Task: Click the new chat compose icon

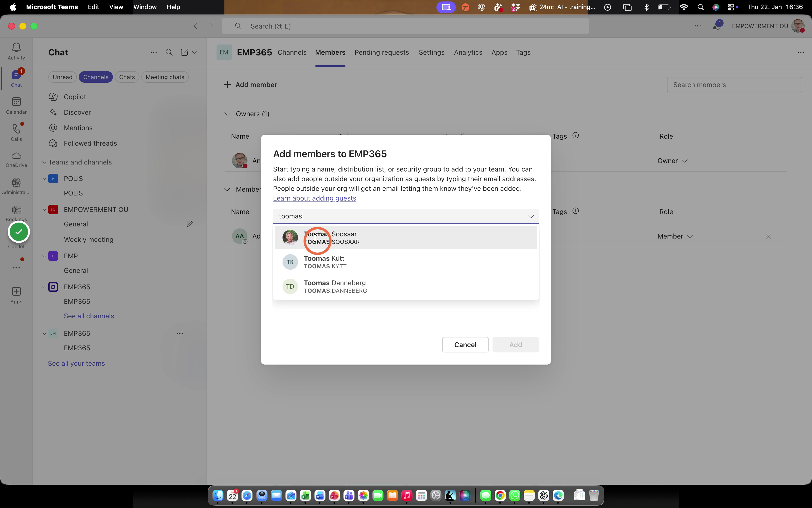Action: point(184,52)
